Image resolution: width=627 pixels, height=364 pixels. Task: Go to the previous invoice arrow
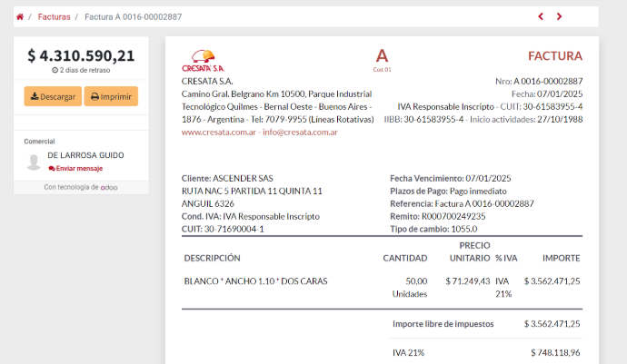(541, 16)
